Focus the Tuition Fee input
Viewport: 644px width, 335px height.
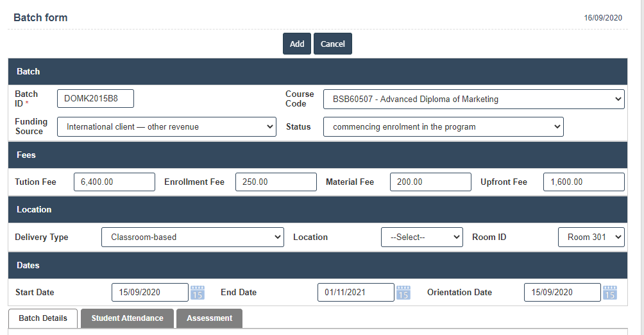pyautogui.click(x=114, y=182)
